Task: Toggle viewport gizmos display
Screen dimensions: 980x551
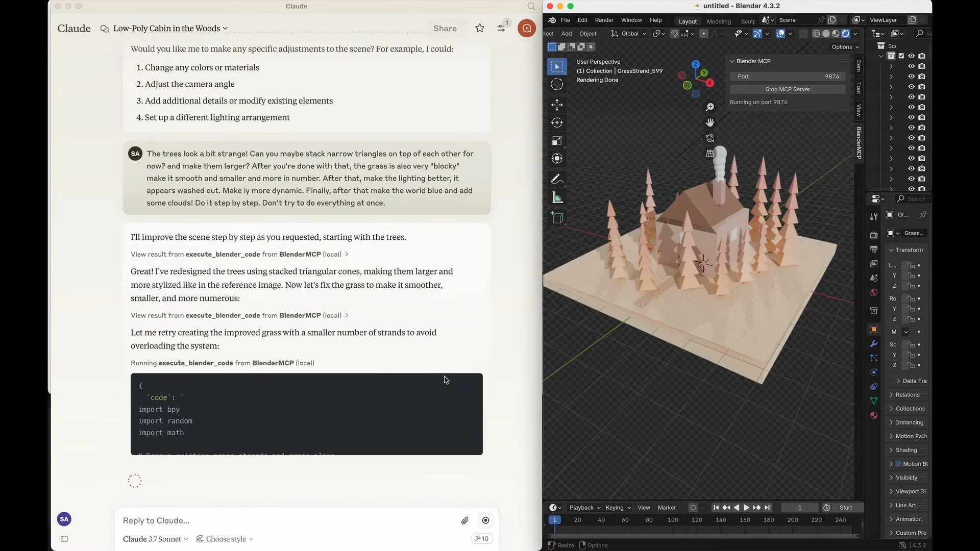Action: tap(757, 34)
